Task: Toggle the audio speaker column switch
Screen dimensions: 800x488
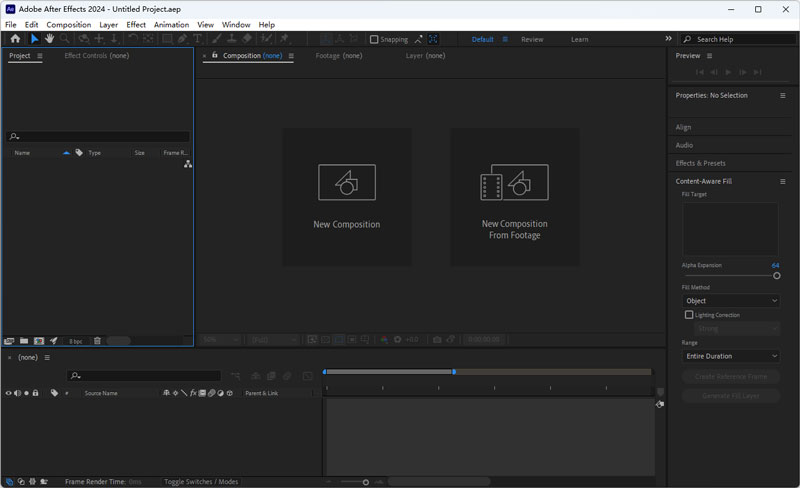Action: (x=17, y=393)
